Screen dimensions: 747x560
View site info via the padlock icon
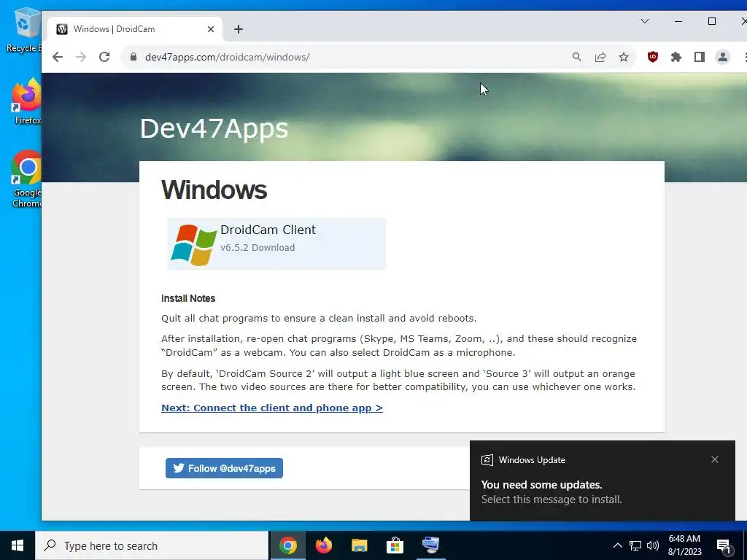(x=133, y=57)
